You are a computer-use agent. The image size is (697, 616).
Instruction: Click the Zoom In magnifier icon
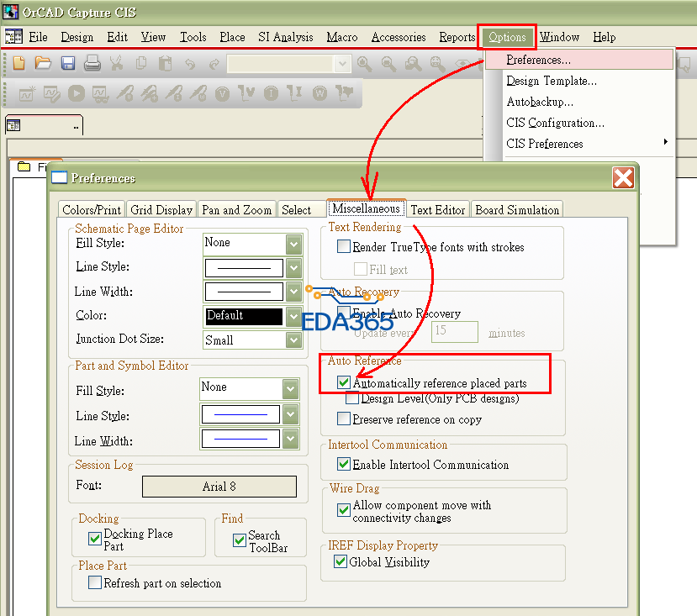click(365, 64)
